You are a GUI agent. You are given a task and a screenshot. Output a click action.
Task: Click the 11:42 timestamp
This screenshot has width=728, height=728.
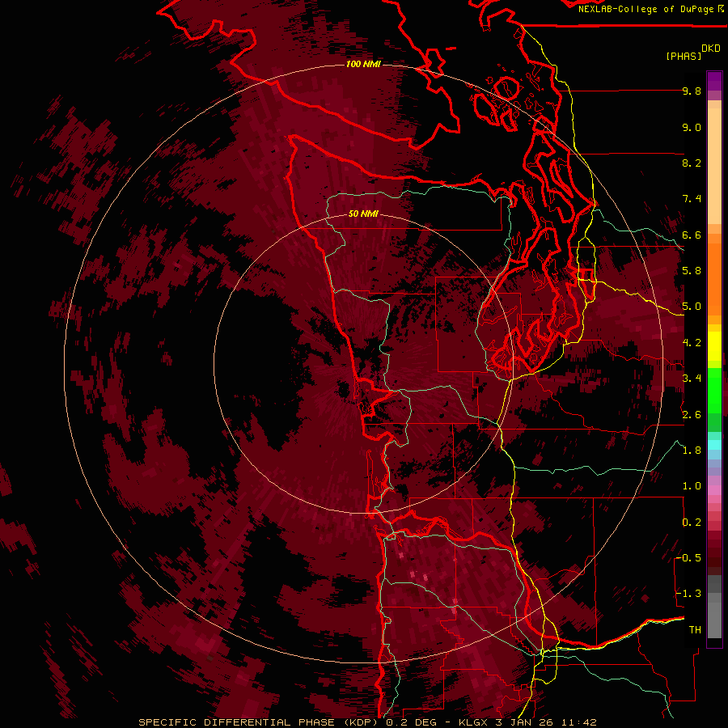pyautogui.click(x=578, y=722)
